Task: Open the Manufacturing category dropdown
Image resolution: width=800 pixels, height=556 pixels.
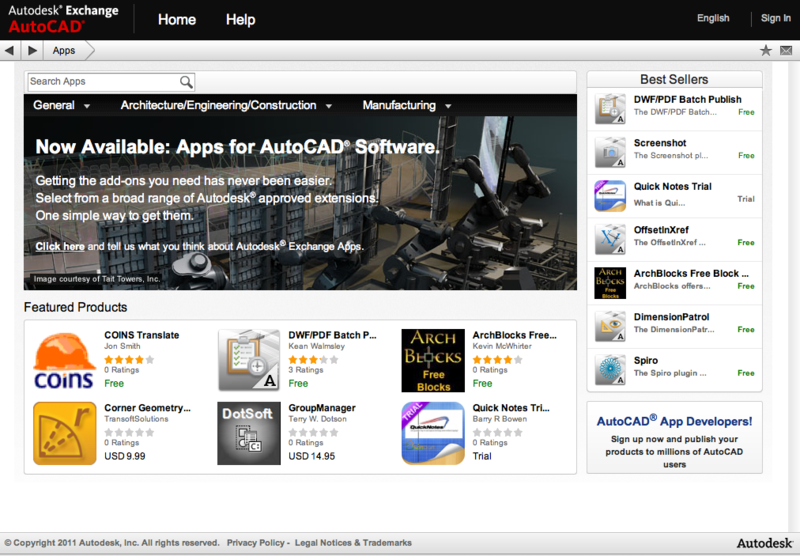Action: [x=406, y=105]
